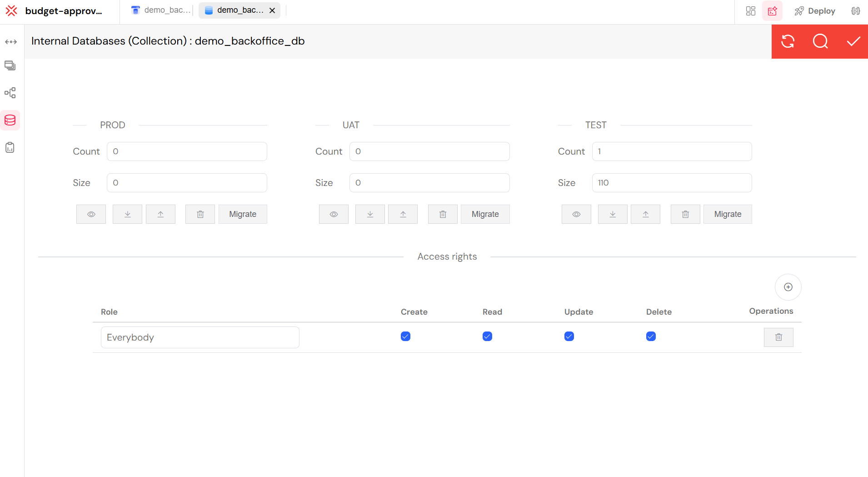This screenshot has height=477, width=868.
Task: Click the Read column header
Action: tap(492, 312)
